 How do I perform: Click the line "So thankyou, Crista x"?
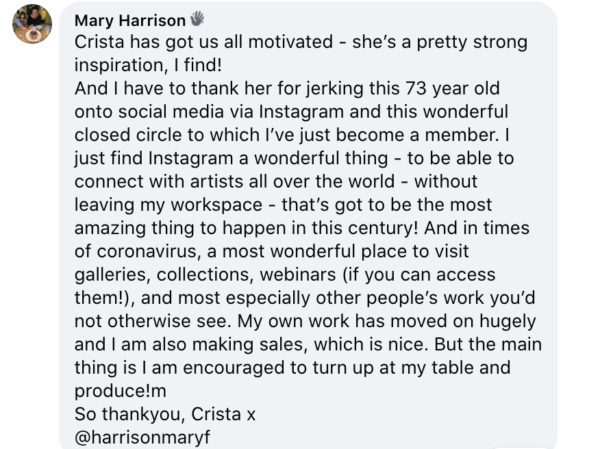159,413
